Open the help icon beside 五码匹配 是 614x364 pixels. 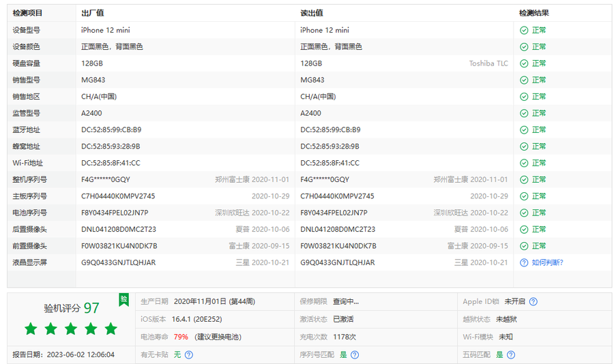click(x=511, y=354)
